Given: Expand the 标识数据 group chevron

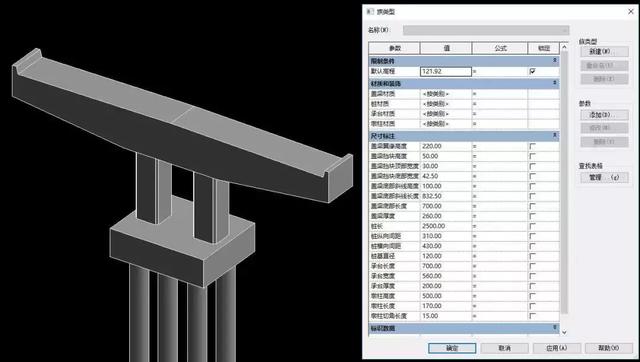Looking at the screenshot, I should [555, 327].
